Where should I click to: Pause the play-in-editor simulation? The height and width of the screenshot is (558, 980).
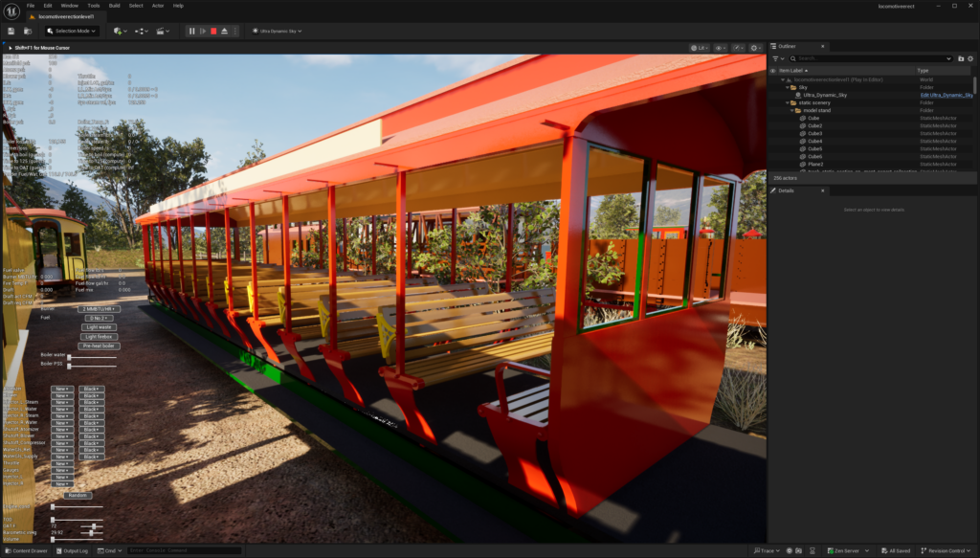[192, 31]
